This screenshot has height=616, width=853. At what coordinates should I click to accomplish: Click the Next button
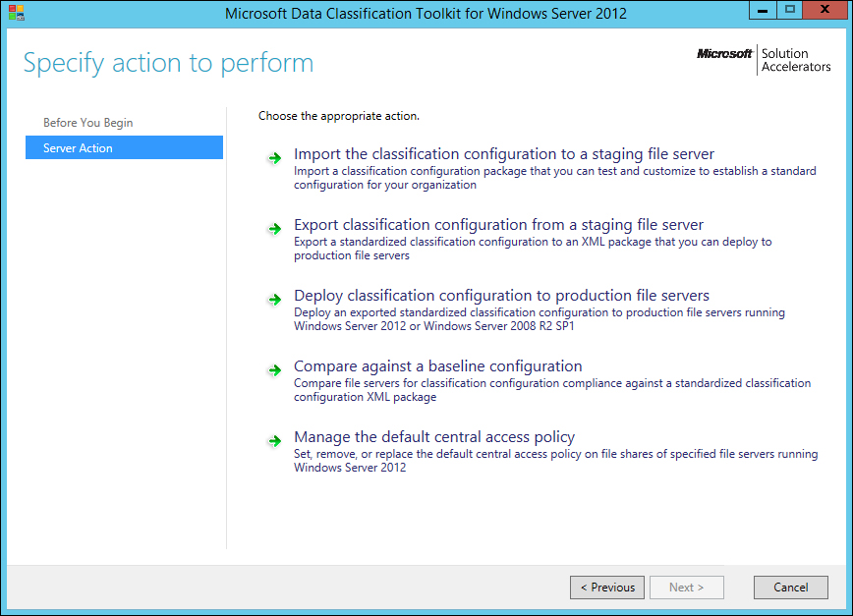[x=686, y=587]
